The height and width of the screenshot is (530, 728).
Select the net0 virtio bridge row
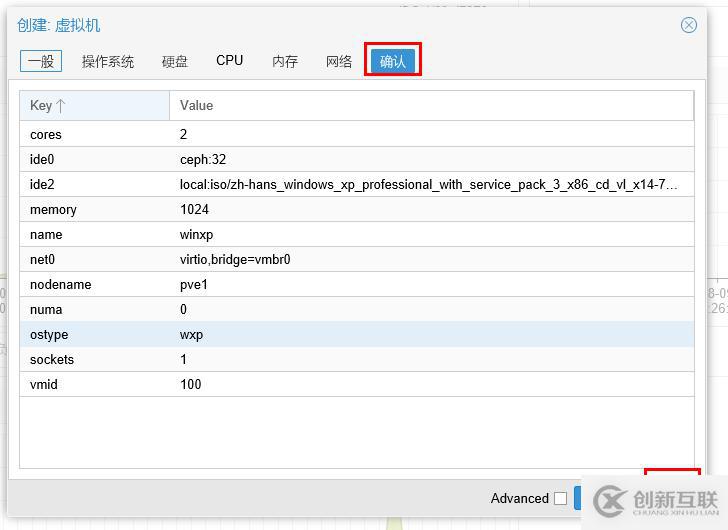[x=356, y=259]
